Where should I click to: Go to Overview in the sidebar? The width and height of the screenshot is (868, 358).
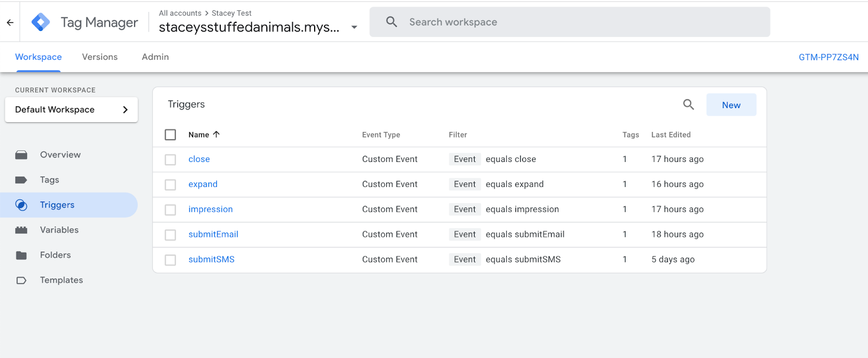tap(60, 155)
